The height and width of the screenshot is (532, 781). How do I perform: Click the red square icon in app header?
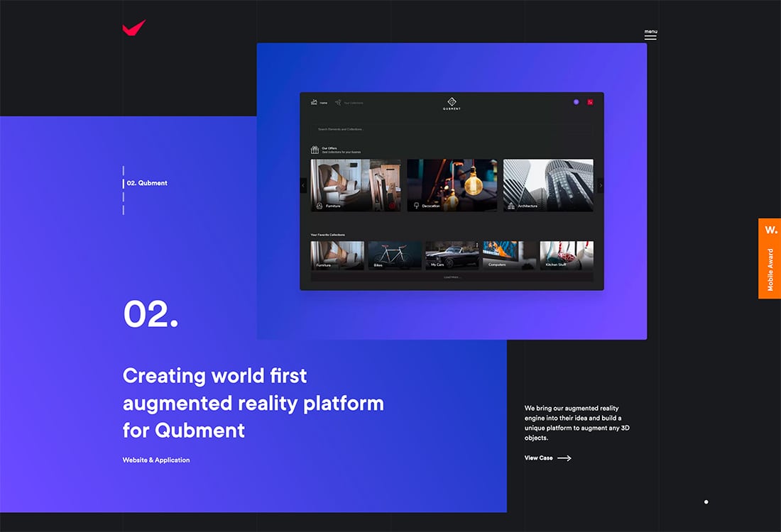pos(590,102)
